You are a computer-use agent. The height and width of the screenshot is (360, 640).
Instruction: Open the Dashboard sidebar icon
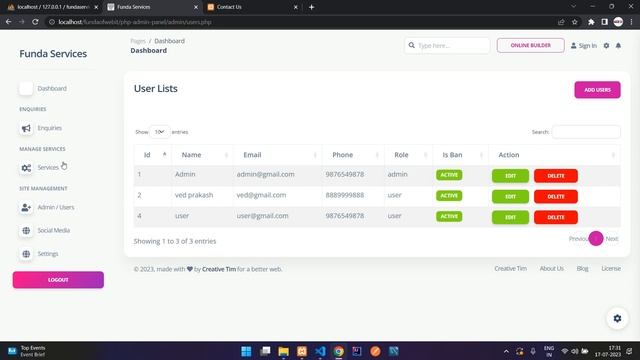pos(26,88)
